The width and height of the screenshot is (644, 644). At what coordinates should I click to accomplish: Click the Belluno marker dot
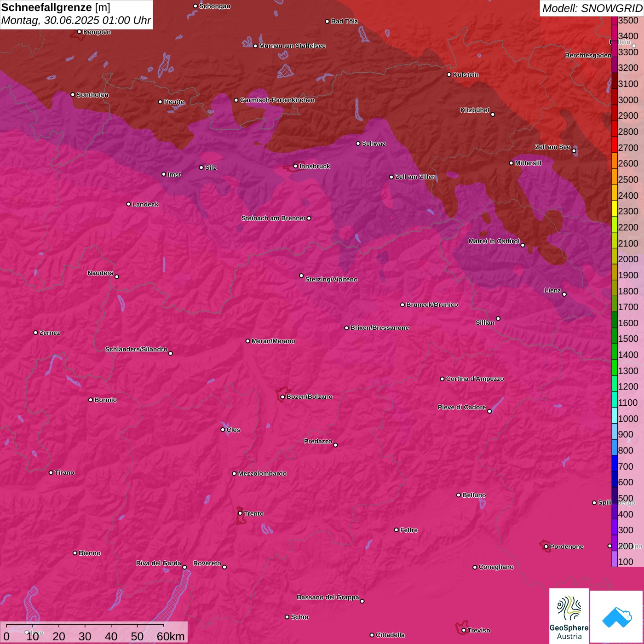tap(459, 495)
